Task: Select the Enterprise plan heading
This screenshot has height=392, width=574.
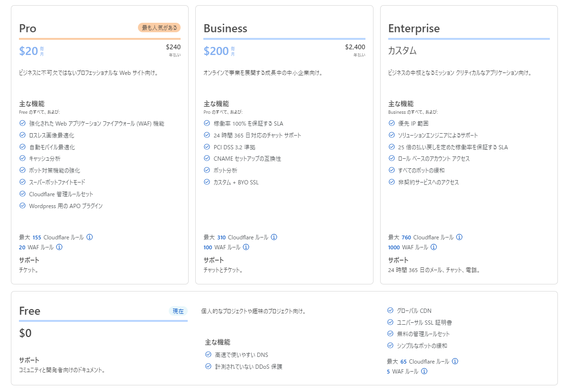Action: tap(414, 28)
